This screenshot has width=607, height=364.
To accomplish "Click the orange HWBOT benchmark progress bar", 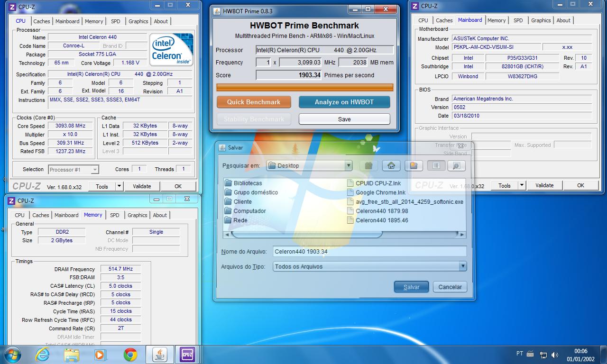I will [304, 87].
